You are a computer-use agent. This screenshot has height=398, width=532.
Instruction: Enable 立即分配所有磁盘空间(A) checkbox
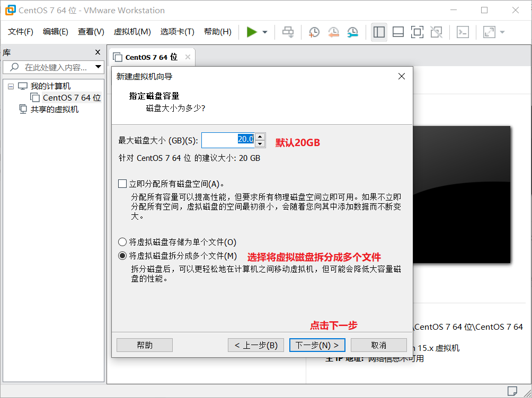(x=122, y=184)
